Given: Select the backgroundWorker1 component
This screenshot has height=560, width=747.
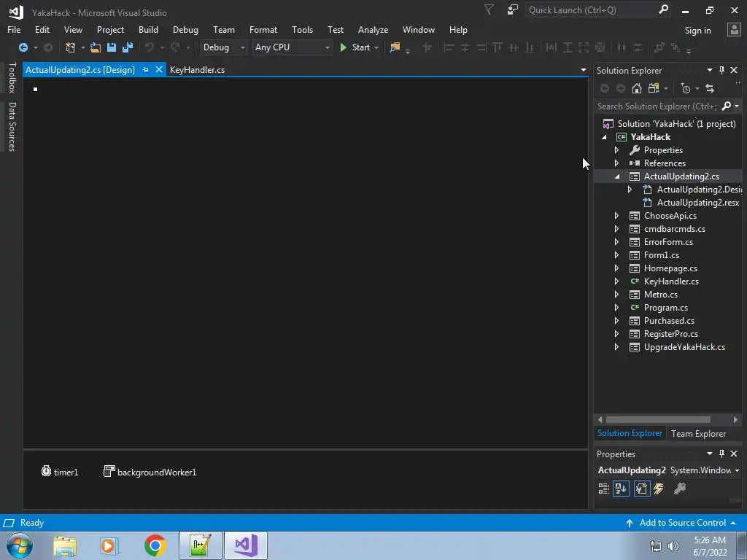Looking at the screenshot, I should pyautogui.click(x=150, y=472).
